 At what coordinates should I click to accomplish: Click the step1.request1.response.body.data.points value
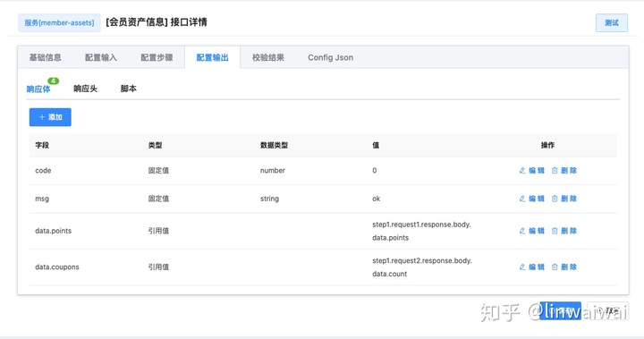pyautogui.click(x=421, y=231)
